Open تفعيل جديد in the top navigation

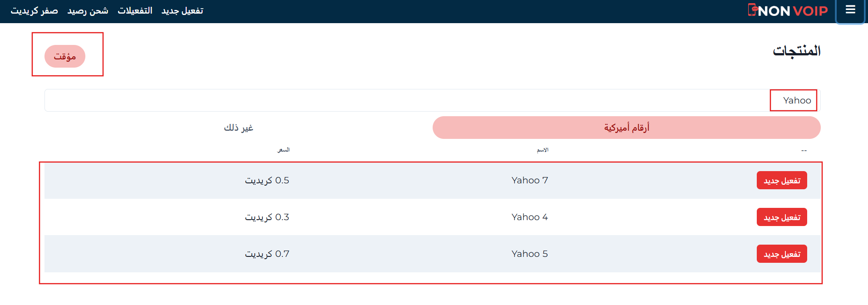(x=182, y=10)
